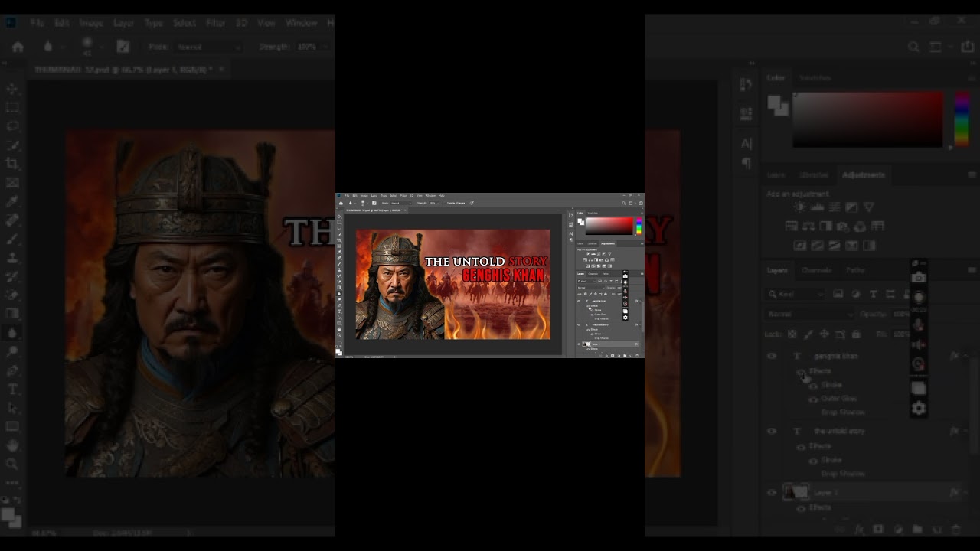Toggle Layer 1 visibility in the dimmed backdrop
The image size is (980, 551).
772,492
